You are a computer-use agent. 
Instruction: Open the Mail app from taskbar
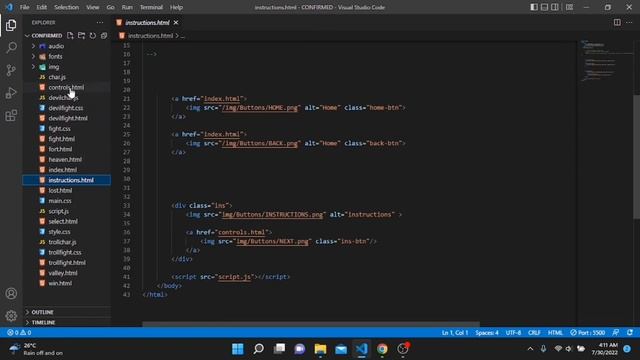(341, 349)
